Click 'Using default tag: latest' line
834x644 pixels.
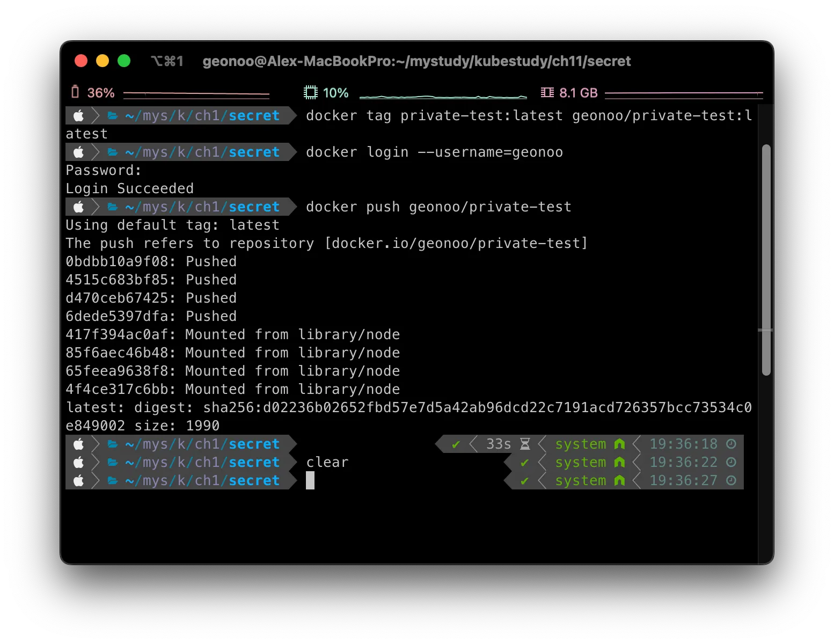[172, 225]
